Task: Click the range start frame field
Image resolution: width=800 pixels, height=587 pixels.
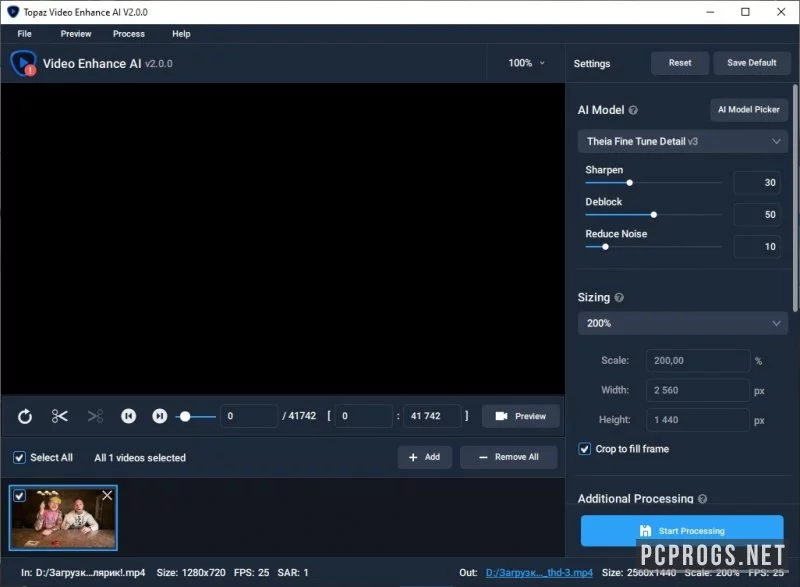Action: coord(363,416)
